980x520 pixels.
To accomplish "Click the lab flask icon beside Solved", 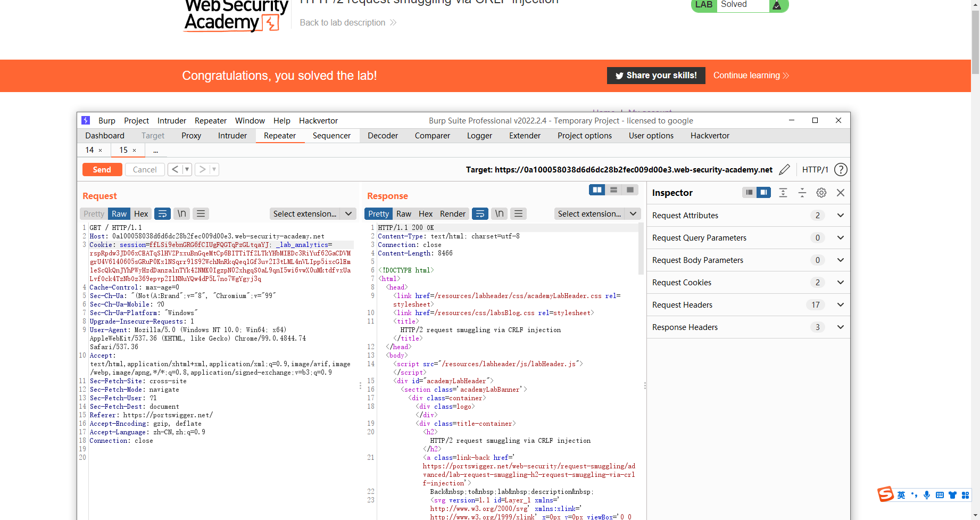I will pyautogui.click(x=777, y=5).
